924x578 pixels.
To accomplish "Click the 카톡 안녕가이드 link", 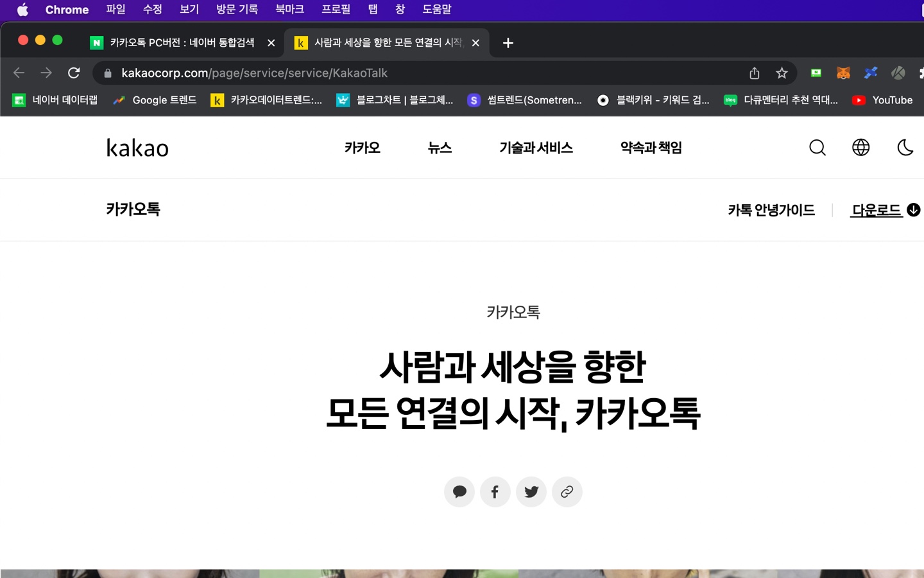I will (771, 210).
